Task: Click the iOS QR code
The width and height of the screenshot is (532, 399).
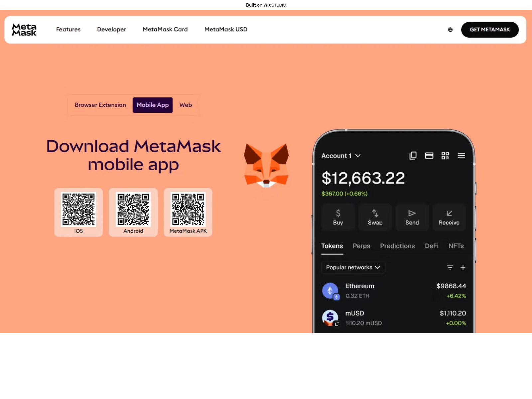Action: coord(78,209)
